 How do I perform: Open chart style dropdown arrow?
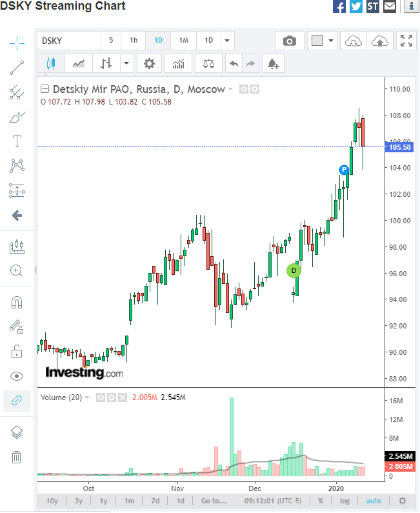coord(126,63)
